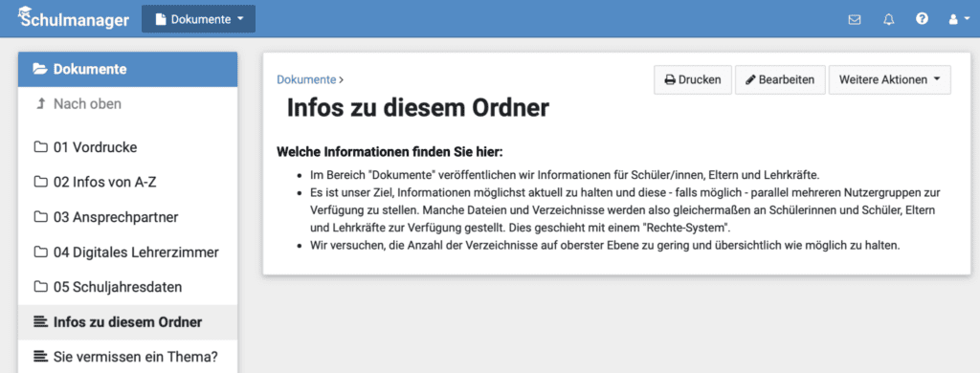Follow the Dokumente breadcrumb link
Screen dimensions: 980x373
[306, 79]
